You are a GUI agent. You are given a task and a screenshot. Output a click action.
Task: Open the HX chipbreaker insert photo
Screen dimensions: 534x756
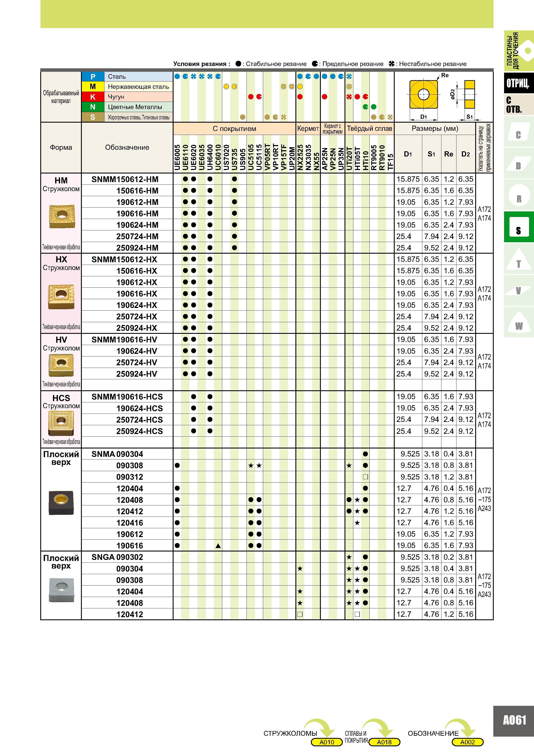tap(61, 296)
